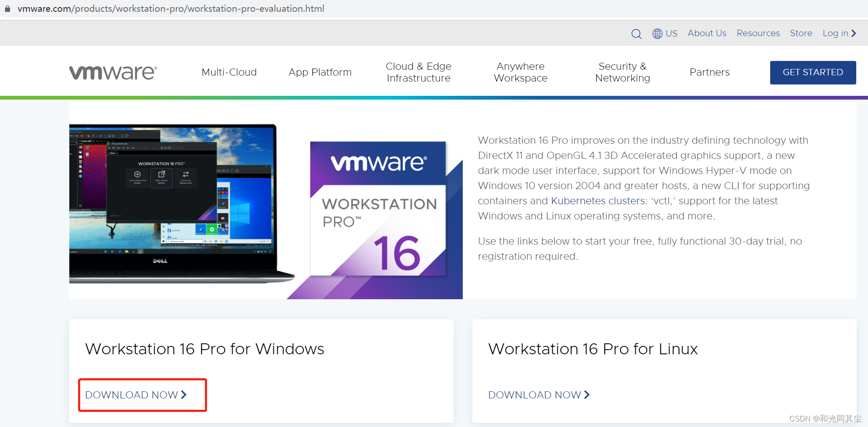The width and height of the screenshot is (868, 427).
Task: Click the Log in arrow link
Action: (839, 33)
